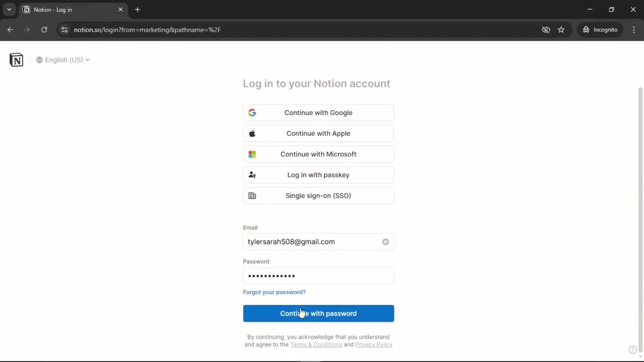Click the Incognito indicator button
Viewport: 644px width, 362px height.
coord(600,30)
